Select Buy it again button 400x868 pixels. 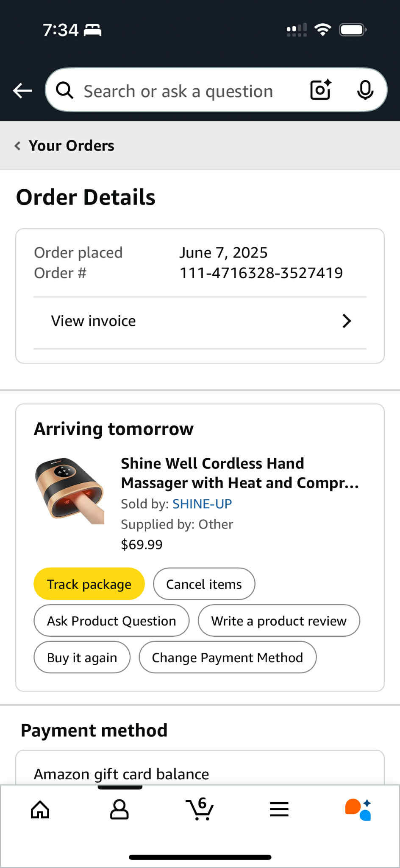click(82, 657)
